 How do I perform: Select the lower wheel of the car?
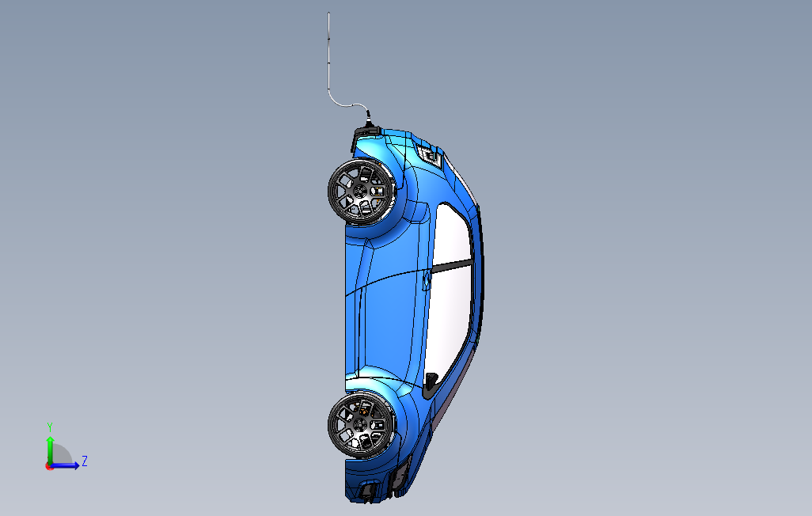362,425
